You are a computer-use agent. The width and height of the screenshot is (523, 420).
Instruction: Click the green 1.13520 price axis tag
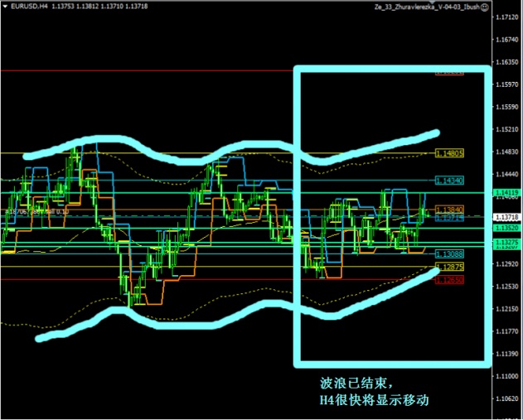tap(506, 227)
